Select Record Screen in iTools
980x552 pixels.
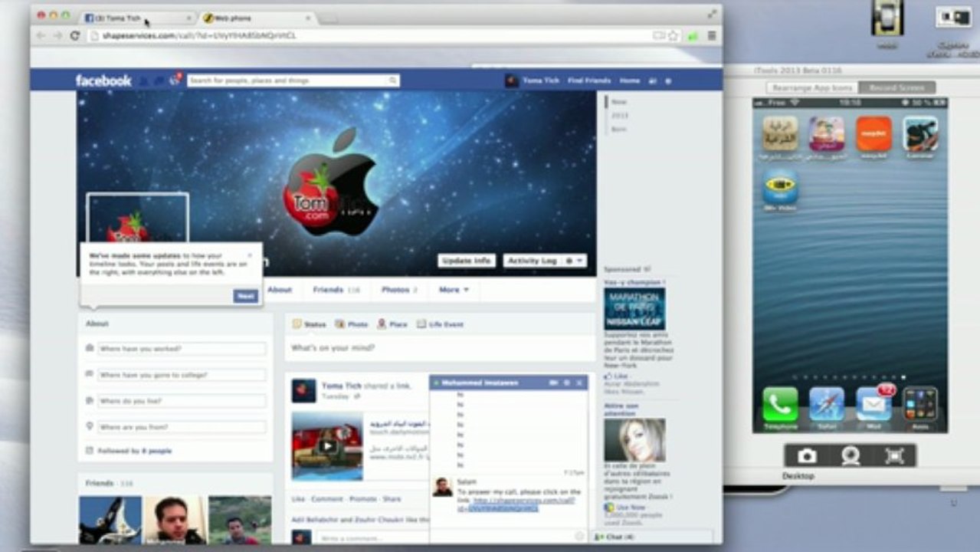tap(896, 88)
